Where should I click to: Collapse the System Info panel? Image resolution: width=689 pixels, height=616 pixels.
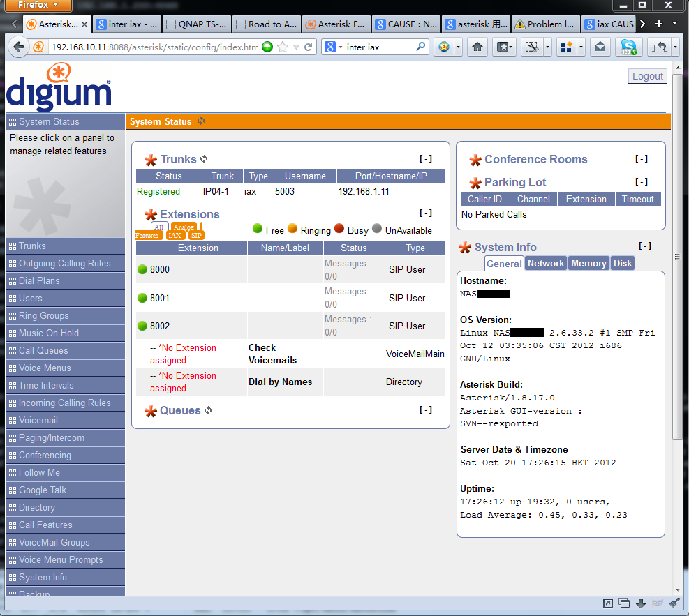pos(645,246)
